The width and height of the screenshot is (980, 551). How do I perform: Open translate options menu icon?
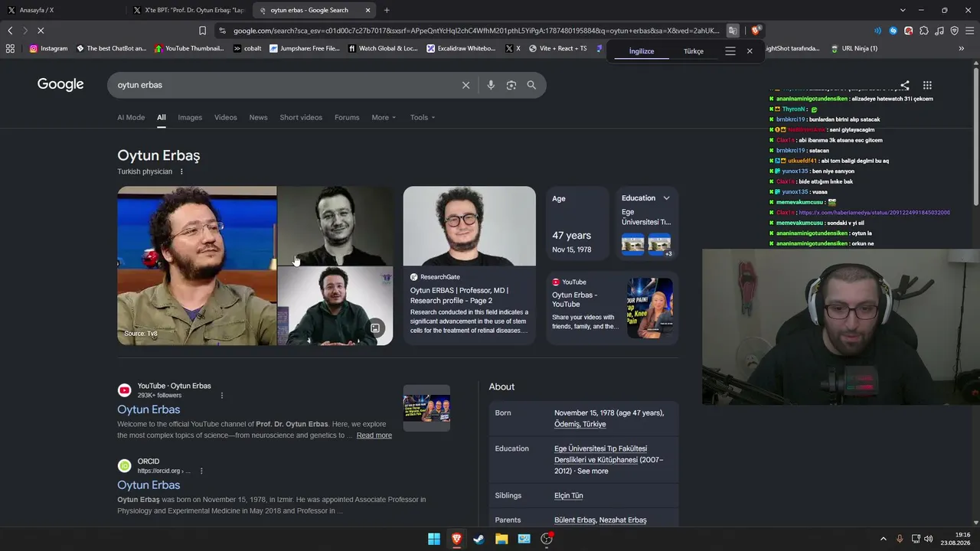[x=730, y=51]
